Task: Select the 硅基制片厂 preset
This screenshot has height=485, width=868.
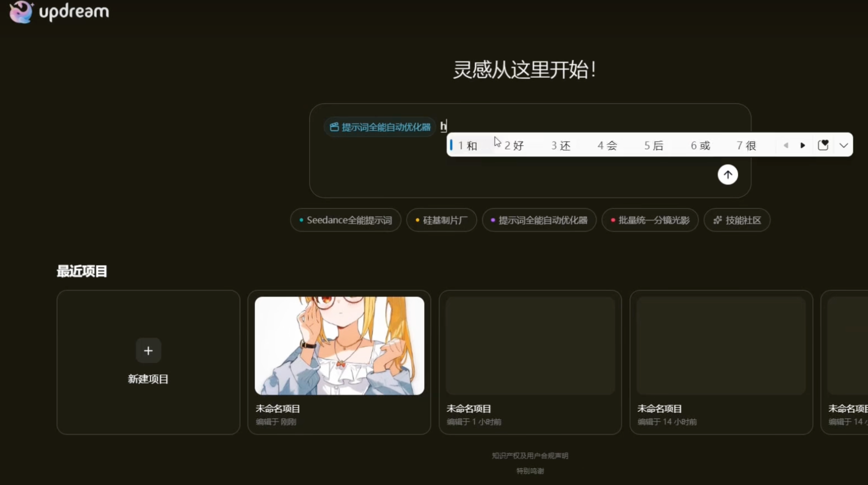Action: (441, 220)
